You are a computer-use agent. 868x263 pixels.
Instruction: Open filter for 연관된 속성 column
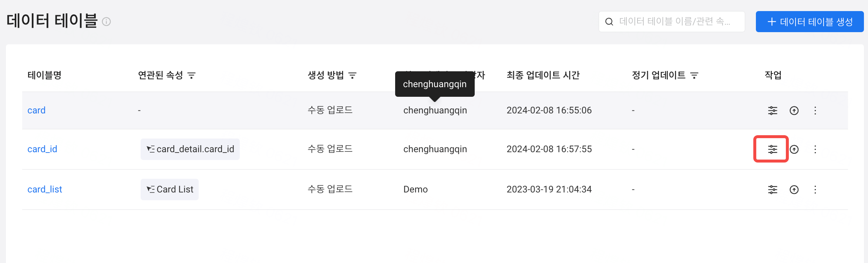[x=191, y=75]
